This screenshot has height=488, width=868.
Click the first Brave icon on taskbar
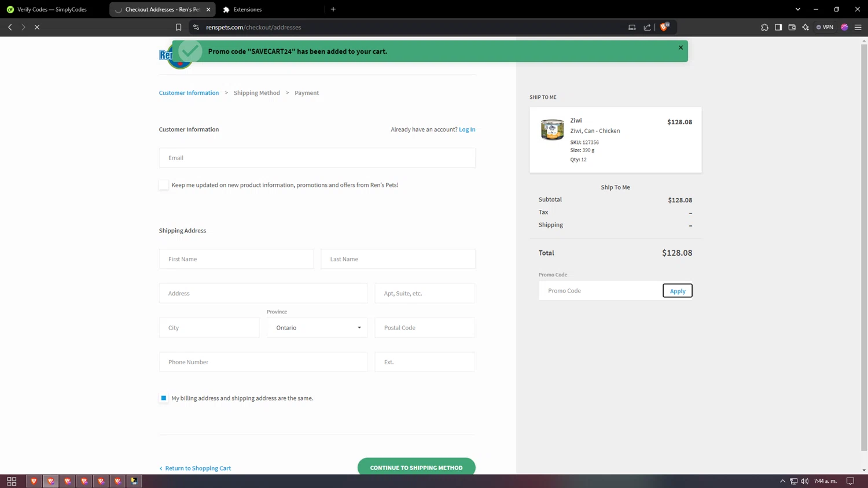point(34,481)
